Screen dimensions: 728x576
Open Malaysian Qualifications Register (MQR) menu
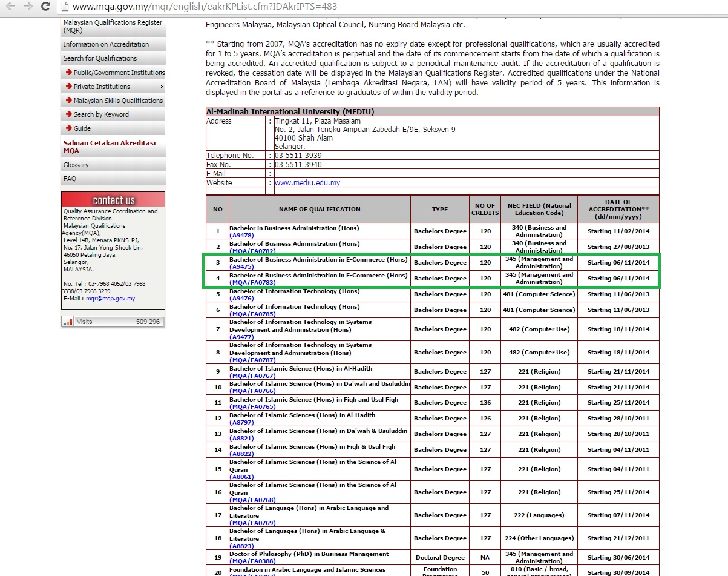tap(113, 26)
